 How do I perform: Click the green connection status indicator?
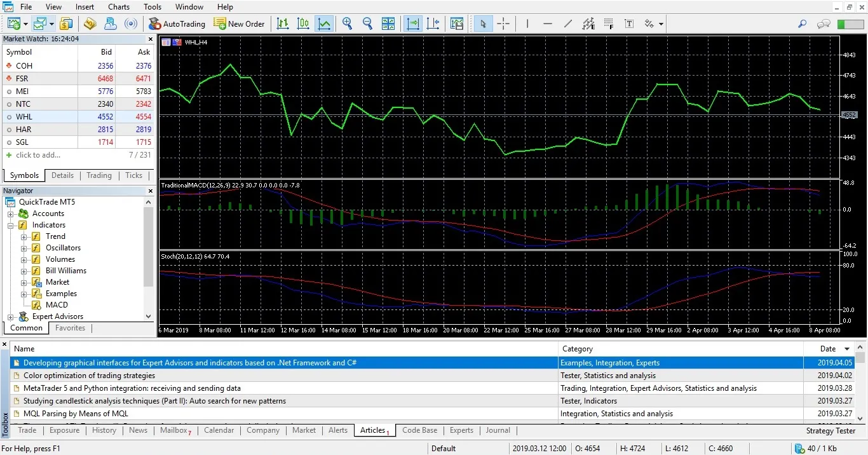(850, 24)
